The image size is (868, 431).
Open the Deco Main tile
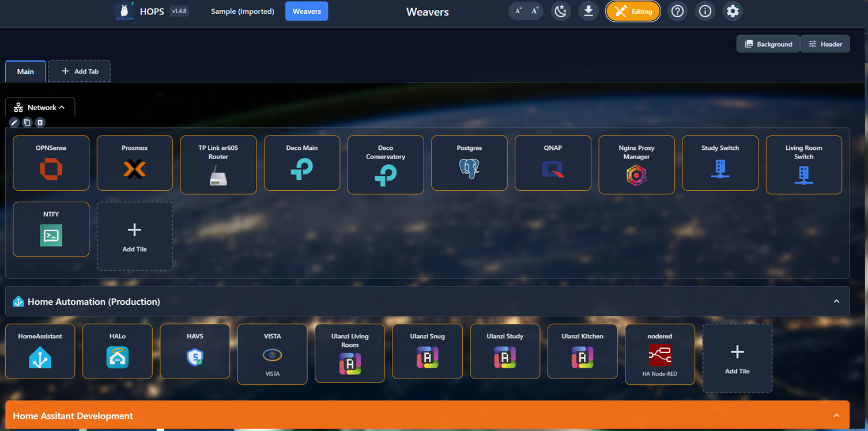(x=302, y=163)
